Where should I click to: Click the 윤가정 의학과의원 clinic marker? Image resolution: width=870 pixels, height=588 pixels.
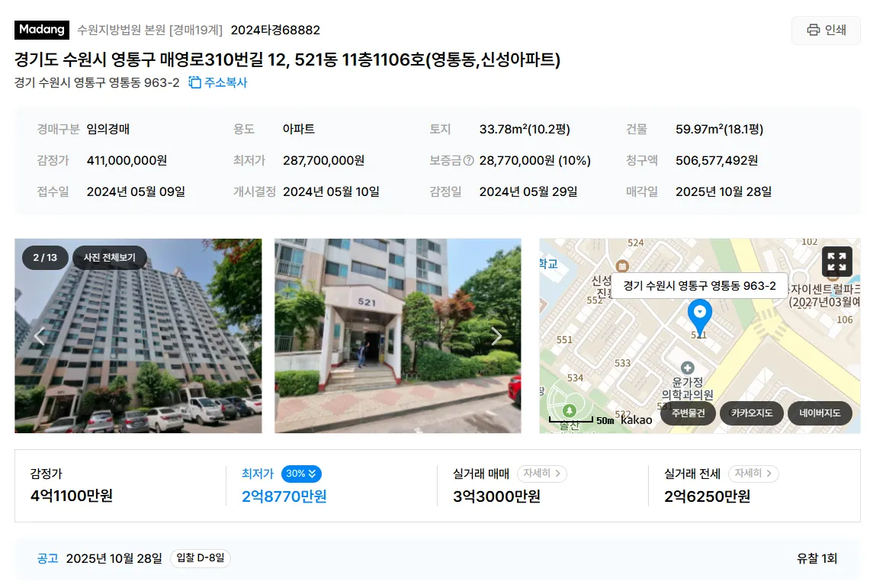(x=688, y=368)
